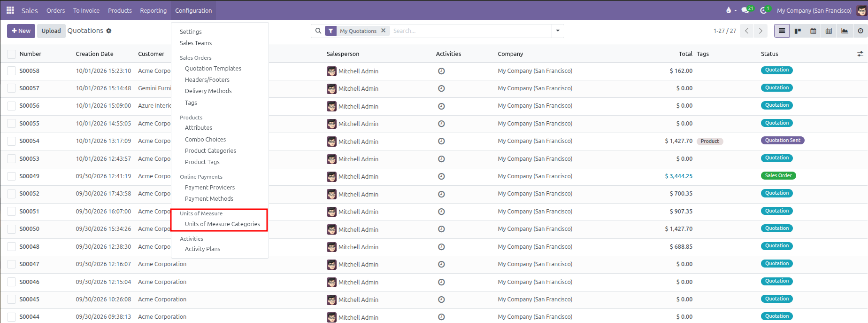Viewport: 868px width, 323px height.
Task: Switch to the calendar view
Action: click(813, 31)
